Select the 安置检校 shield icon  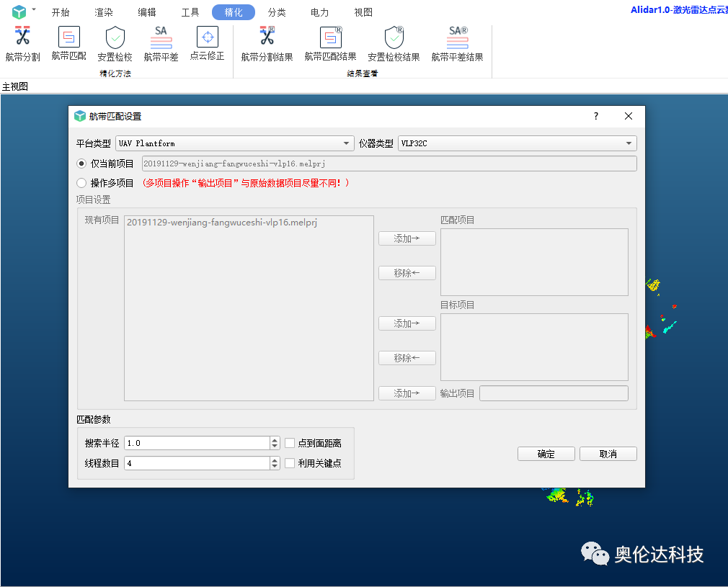[115, 37]
